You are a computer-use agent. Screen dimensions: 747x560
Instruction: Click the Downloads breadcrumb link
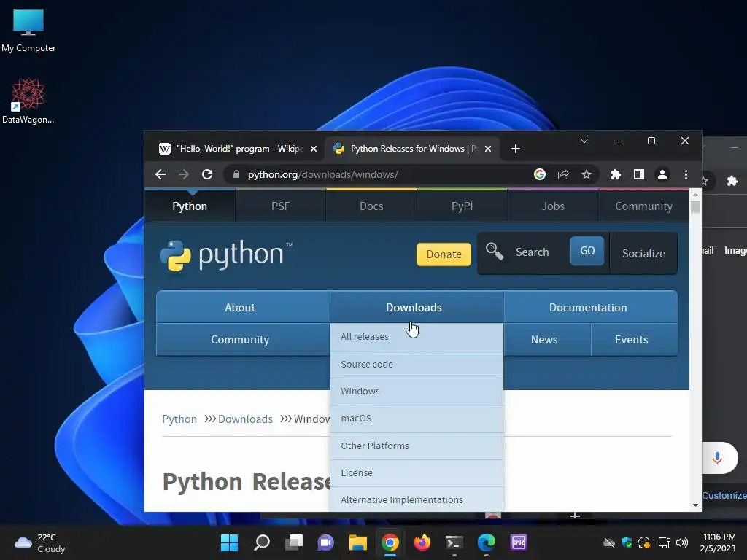point(245,419)
